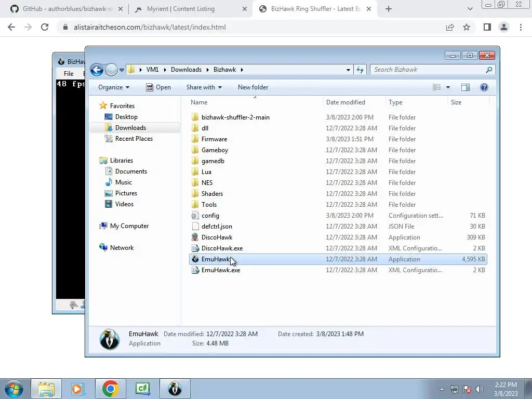Sort files by Date modified column

[x=345, y=102]
